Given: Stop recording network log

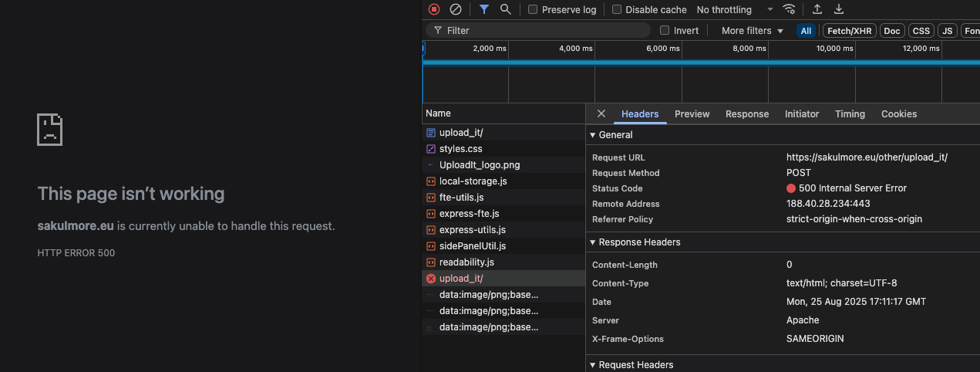Looking at the screenshot, I should pos(434,9).
